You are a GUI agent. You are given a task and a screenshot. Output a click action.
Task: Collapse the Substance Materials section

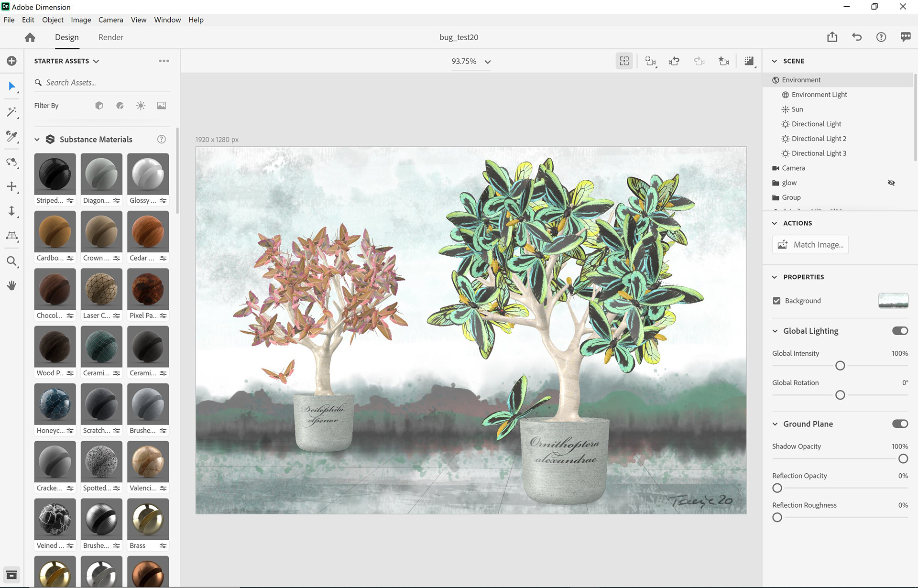click(37, 140)
